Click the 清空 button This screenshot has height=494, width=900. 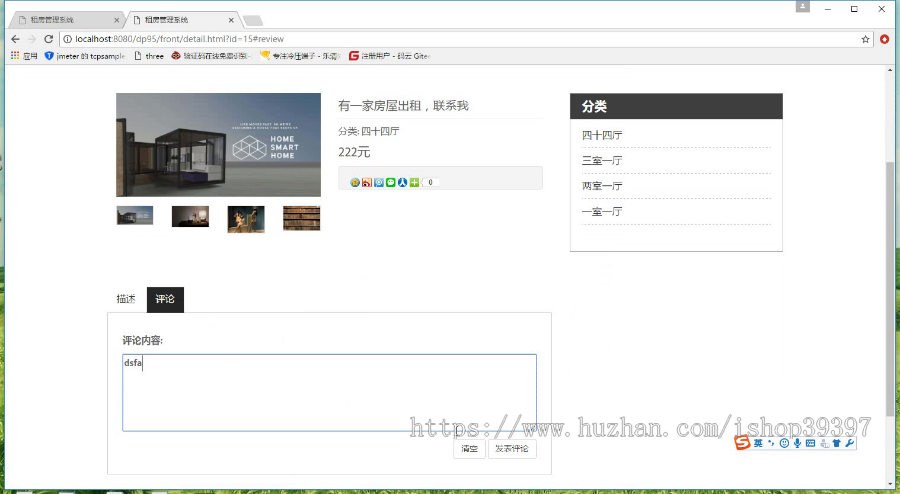[x=470, y=449]
